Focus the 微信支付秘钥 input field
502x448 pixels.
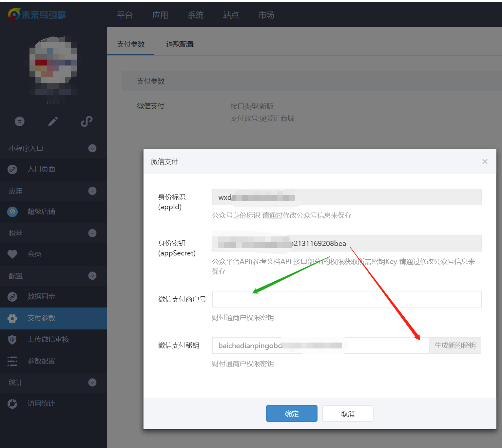coord(320,345)
